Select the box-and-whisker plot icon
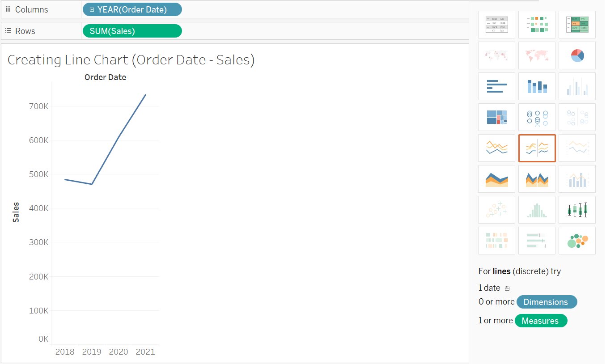The width and height of the screenshot is (606, 364). point(577,209)
